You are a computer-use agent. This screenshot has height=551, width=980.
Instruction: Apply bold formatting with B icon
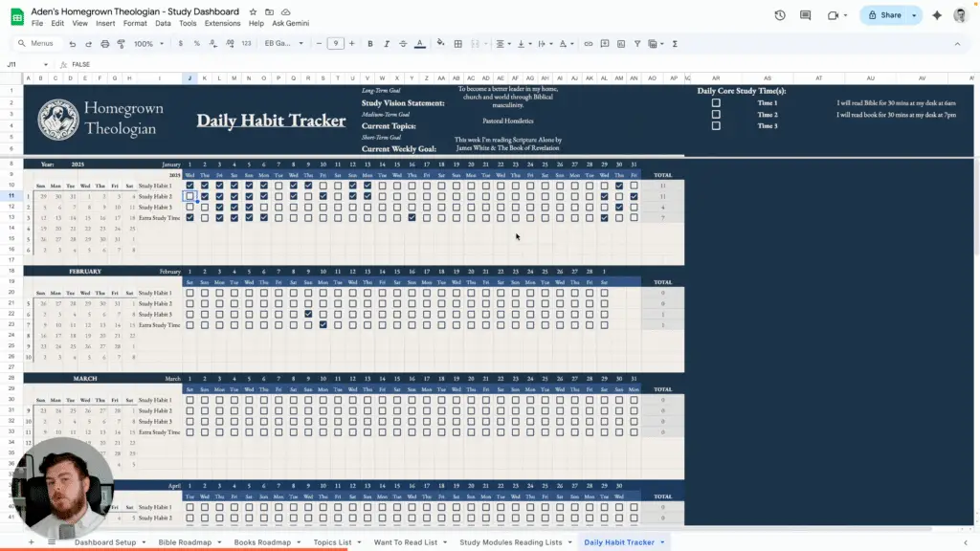[370, 44]
